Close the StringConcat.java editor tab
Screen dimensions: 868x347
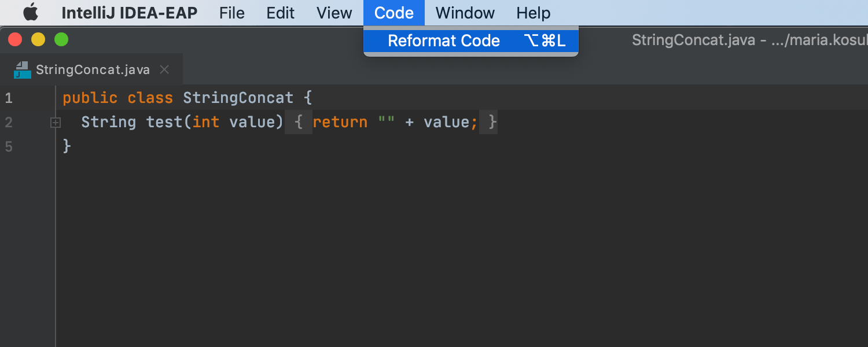[164, 70]
